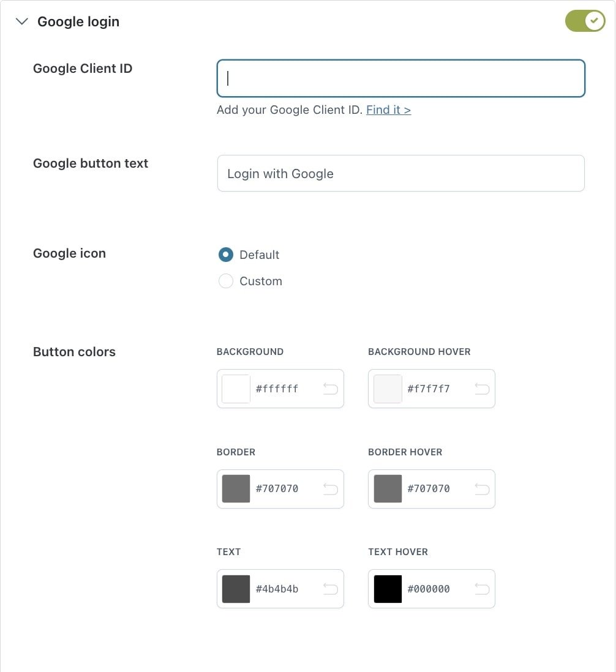Click the Text color swatch

236,589
